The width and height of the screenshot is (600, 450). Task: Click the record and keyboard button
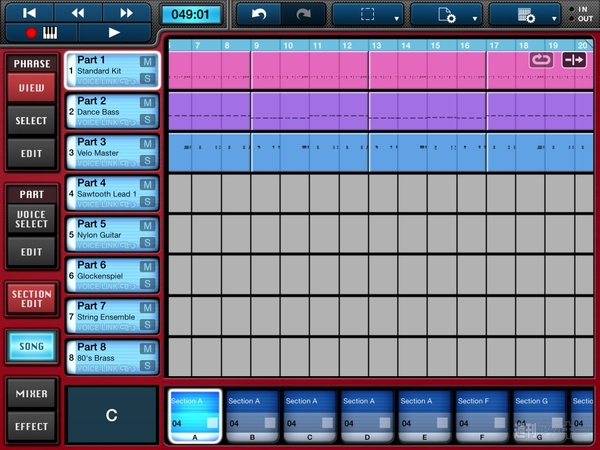coord(39,32)
